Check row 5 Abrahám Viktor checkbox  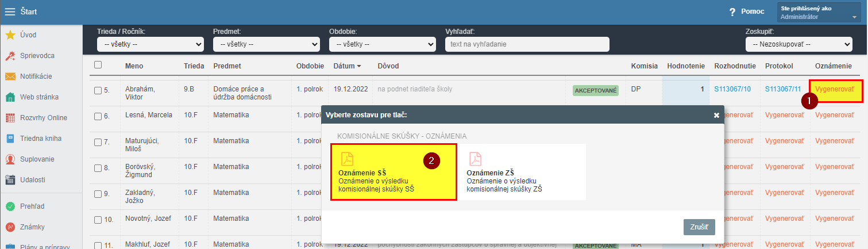[98, 90]
